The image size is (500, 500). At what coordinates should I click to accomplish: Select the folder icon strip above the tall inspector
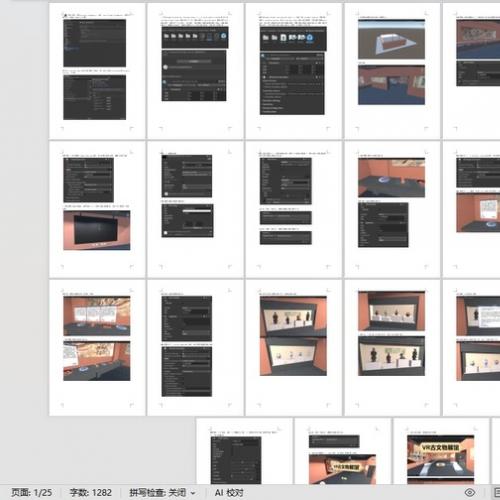pos(293,39)
